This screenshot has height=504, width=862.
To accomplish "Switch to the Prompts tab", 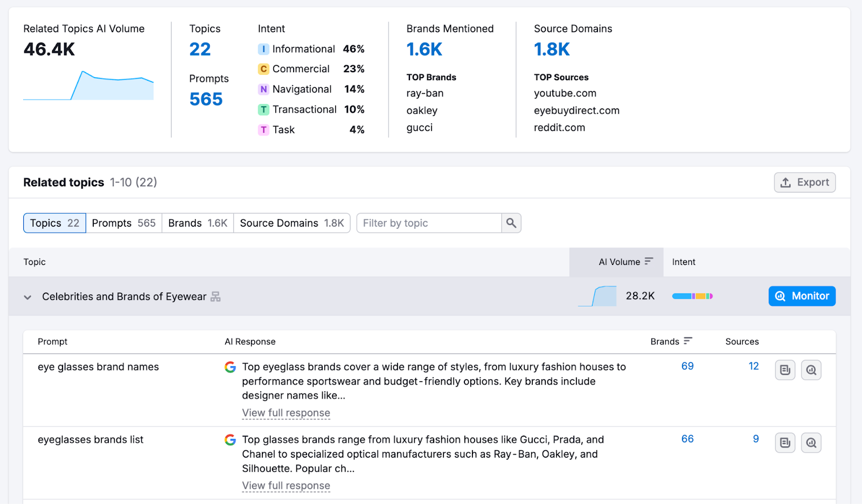I will click(x=123, y=223).
